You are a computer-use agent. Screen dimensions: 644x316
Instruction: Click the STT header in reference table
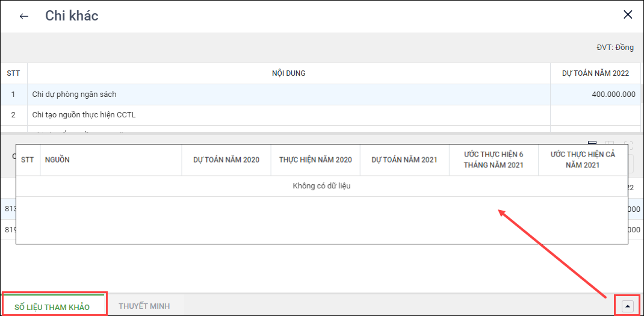(28, 160)
